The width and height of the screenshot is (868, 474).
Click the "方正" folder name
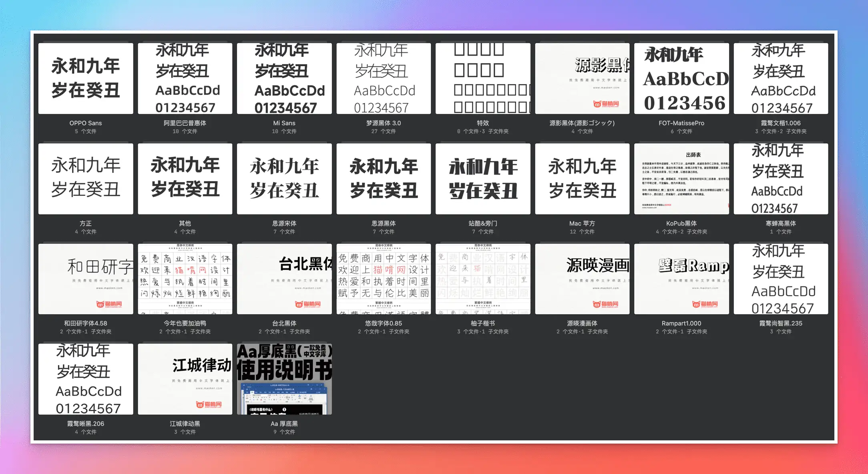[86, 223]
